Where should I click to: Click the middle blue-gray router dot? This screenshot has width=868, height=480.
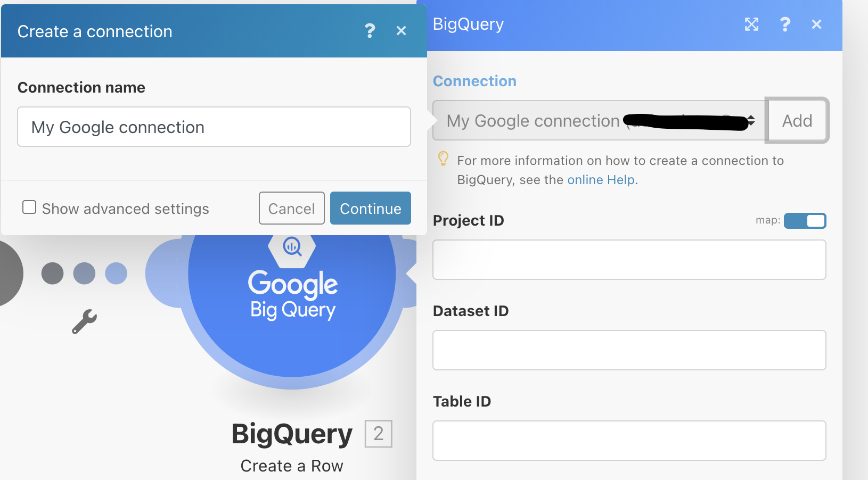tap(84, 274)
